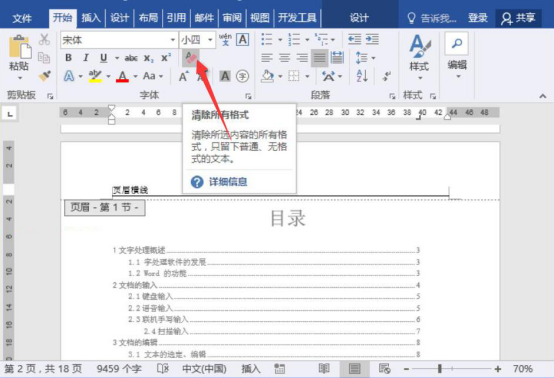Open the Styles gallery button

[x=419, y=57]
